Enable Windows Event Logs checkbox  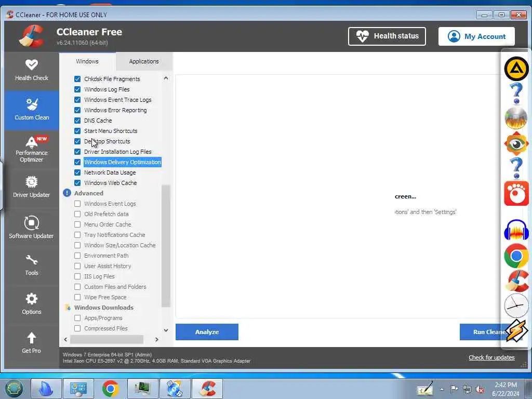[77, 204]
